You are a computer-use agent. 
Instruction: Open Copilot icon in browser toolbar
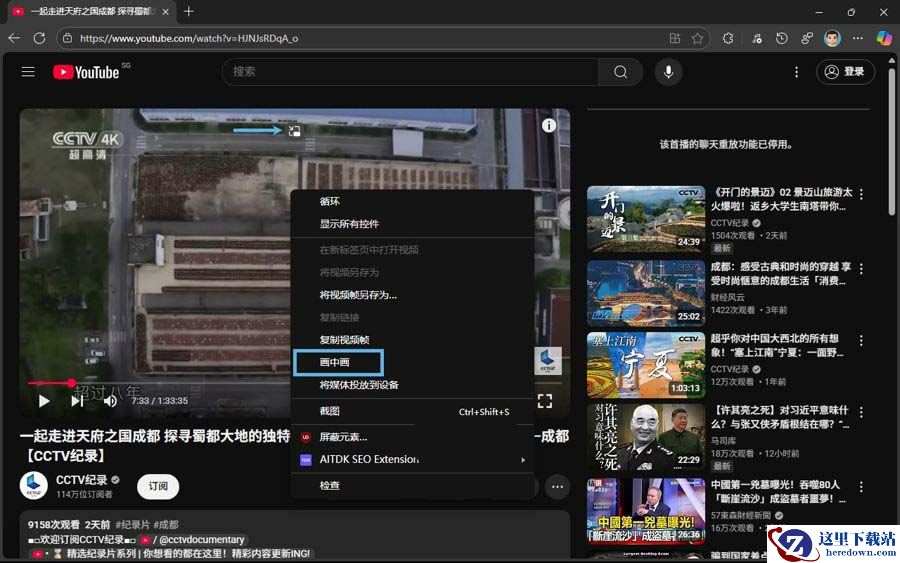885,38
